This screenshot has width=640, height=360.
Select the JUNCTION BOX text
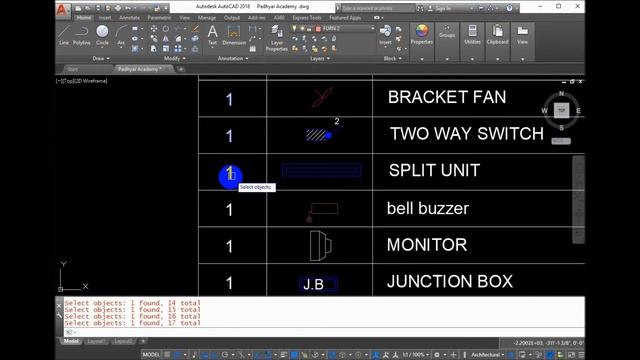(x=450, y=282)
